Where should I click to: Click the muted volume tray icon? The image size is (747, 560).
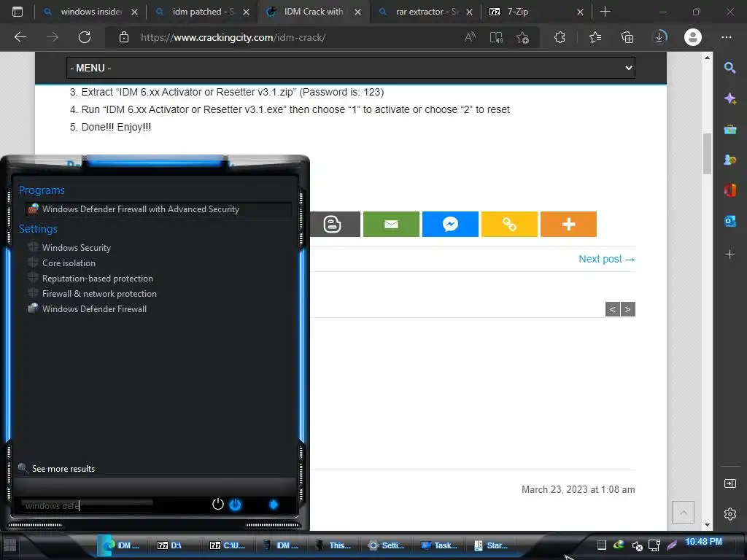click(x=637, y=545)
